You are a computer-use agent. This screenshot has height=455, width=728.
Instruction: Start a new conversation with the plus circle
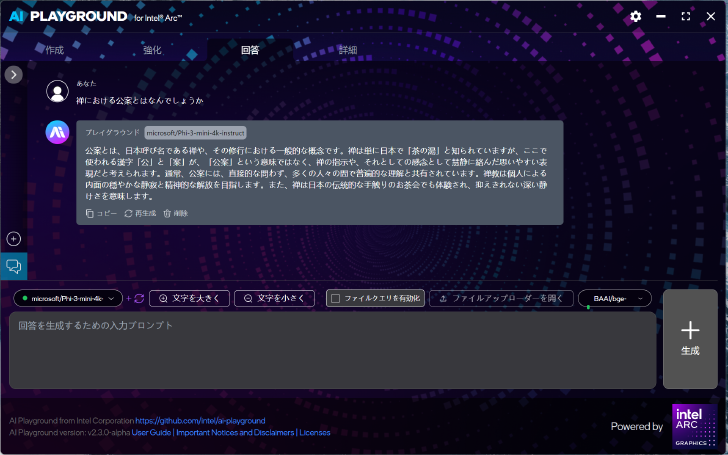13,239
